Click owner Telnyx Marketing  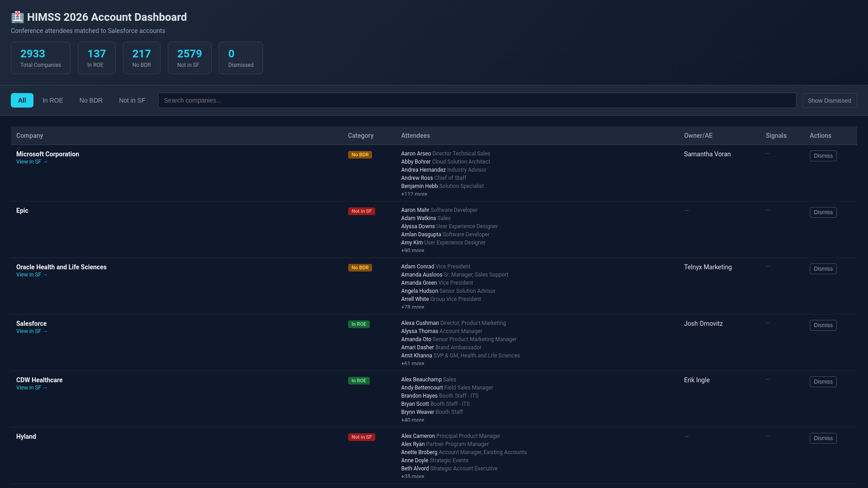point(708,267)
